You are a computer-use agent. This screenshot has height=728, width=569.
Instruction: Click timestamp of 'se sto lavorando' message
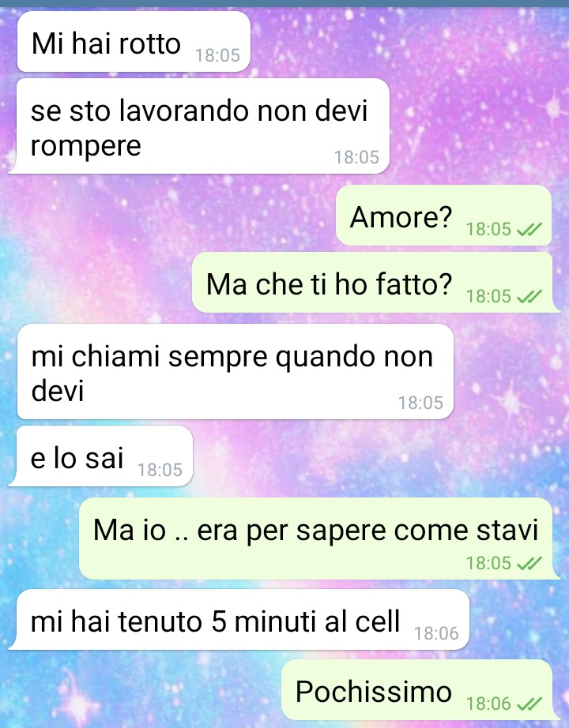[x=356, y=157]
